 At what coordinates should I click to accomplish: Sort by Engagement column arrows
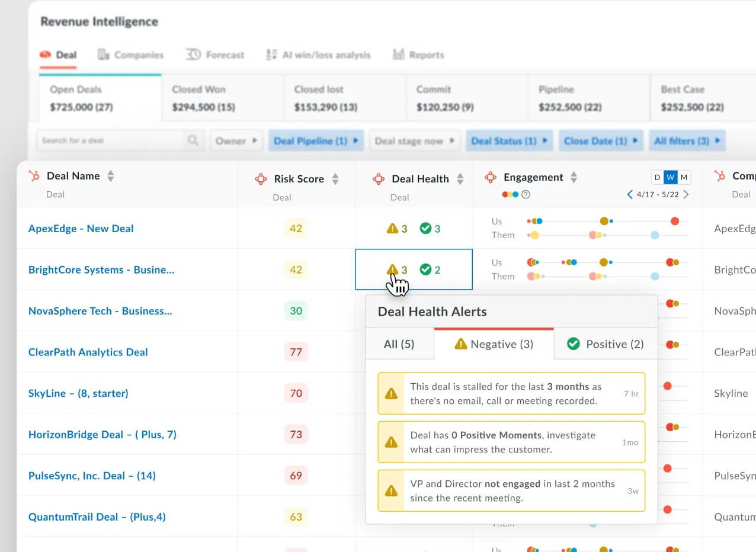pos(574,177)
